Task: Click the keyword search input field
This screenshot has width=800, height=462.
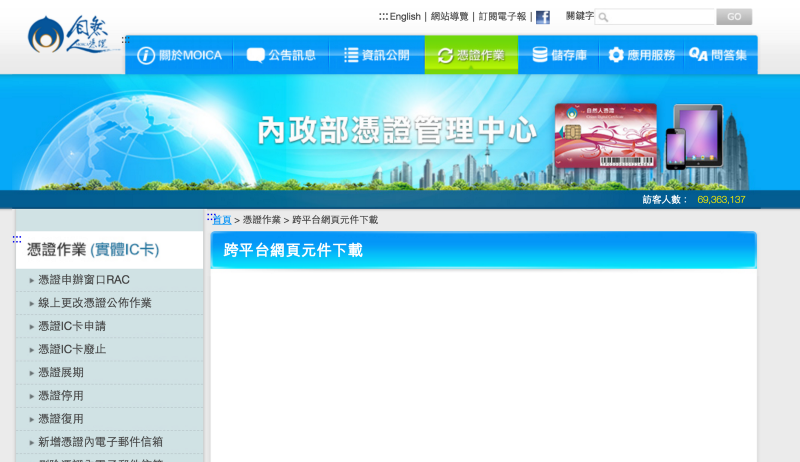Action: [x=655, y=17]
